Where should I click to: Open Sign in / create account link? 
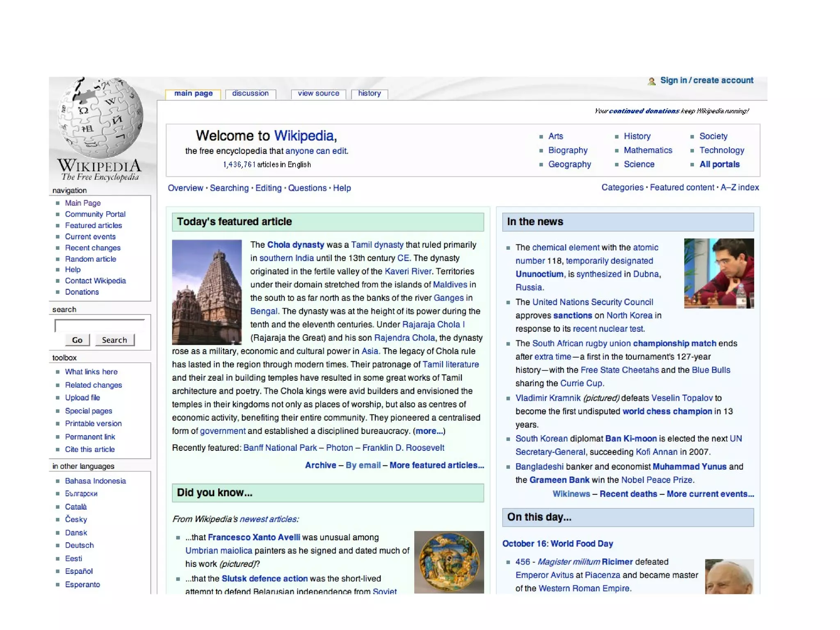coord(707,80)
